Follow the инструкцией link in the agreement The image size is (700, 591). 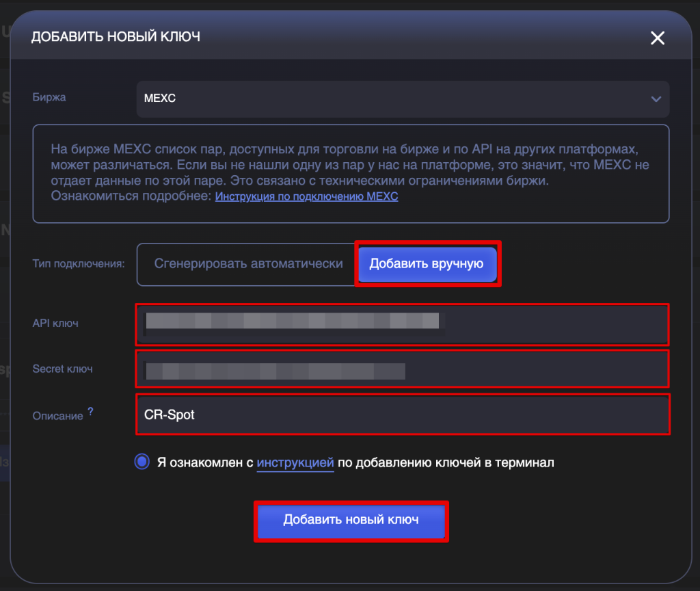click(x=295, y=462)
